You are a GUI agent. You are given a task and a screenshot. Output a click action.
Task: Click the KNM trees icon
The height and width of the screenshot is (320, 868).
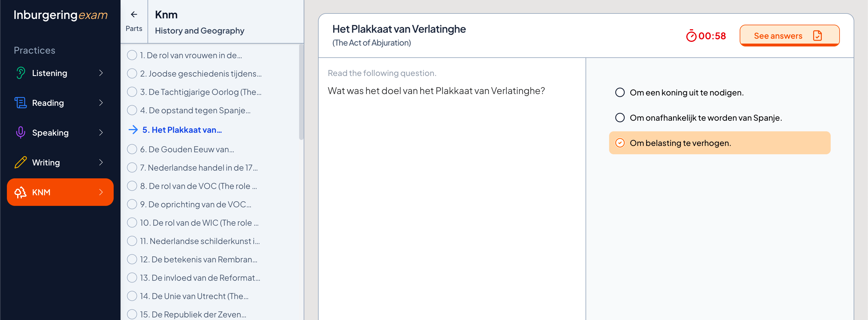(21, 192)
